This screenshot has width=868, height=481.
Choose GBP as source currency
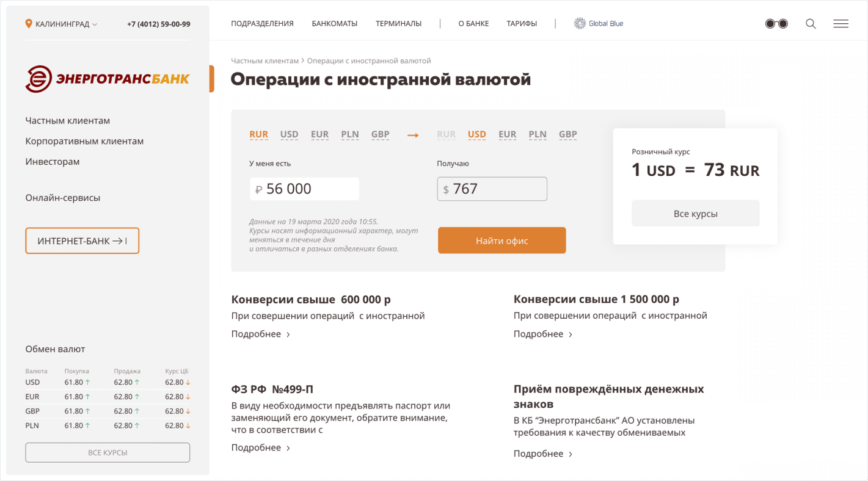(x=380, y=134)
